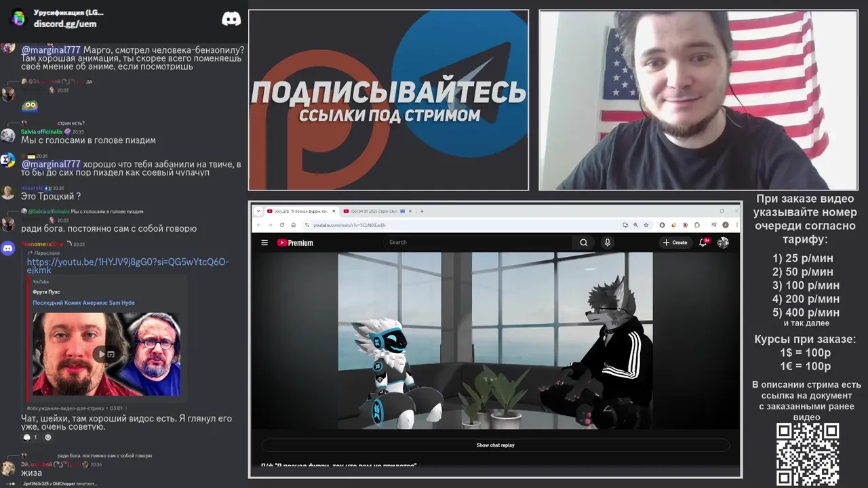This screenshot has width=868, height=488.
Task: Close the first YouTube tab
Action: point(334,211)
